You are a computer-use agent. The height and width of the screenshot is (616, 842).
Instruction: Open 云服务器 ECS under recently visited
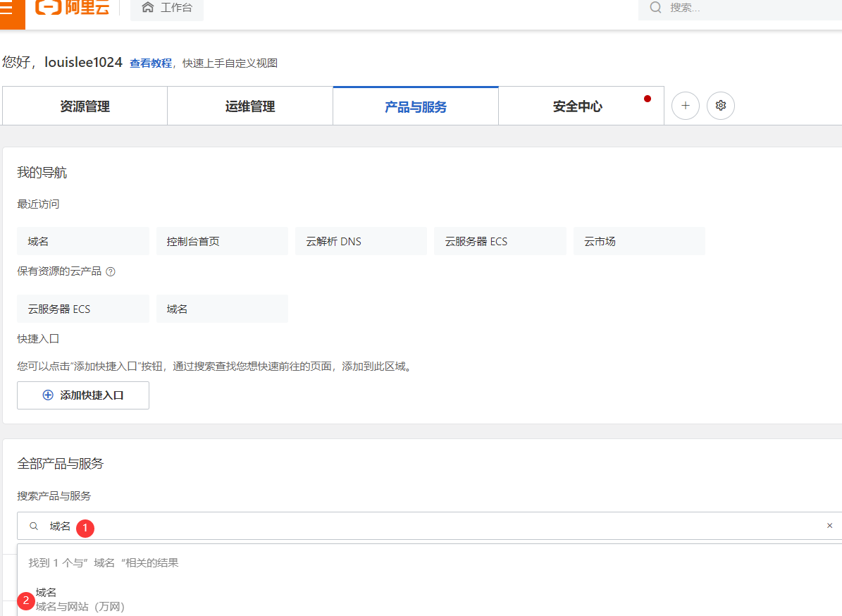[x=500, y=241]
